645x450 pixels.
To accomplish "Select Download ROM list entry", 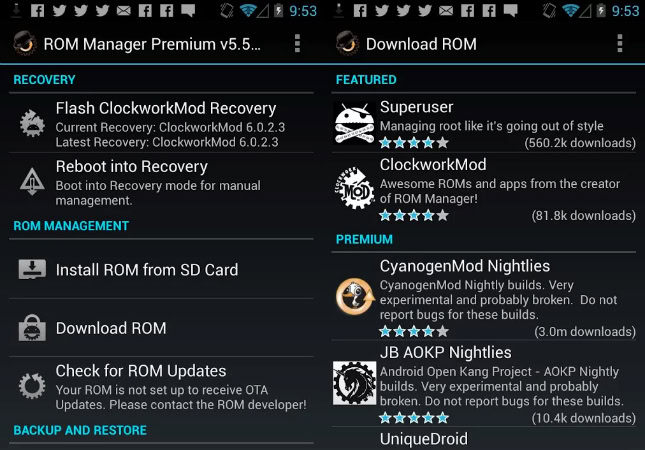I will 161,328.
